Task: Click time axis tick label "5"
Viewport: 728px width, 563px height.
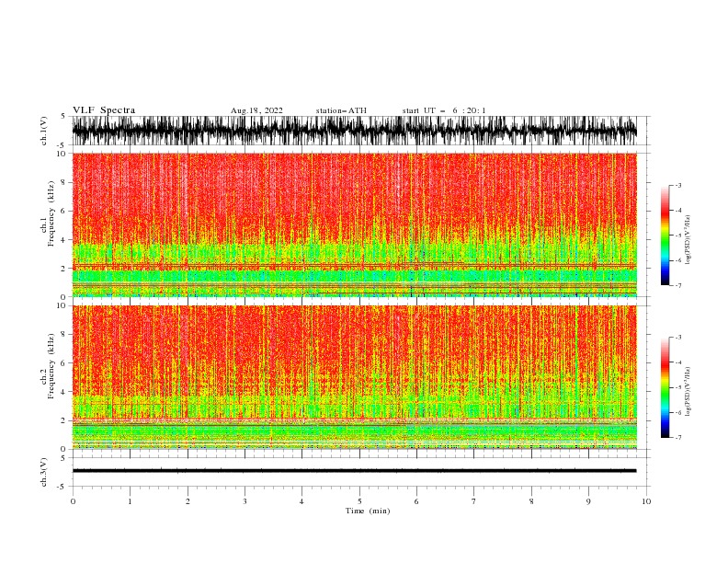Action: (x=359, y=501)
